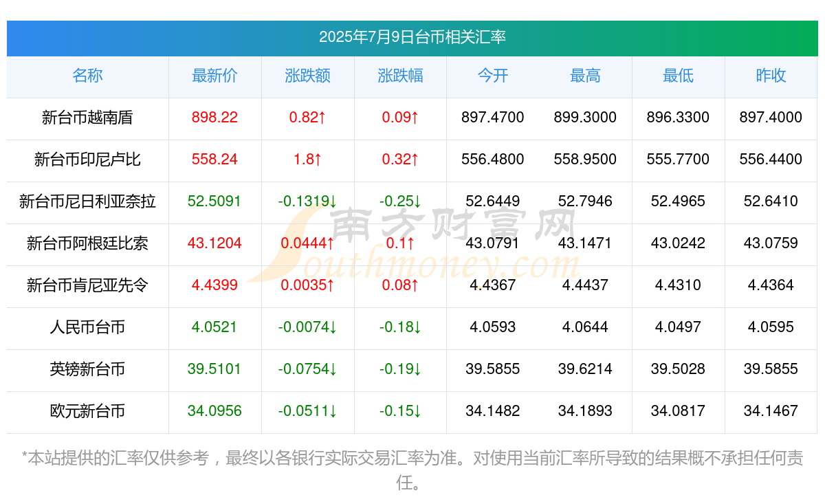Click change amount 0.0444↑
The height and width of the screenshot is (504, 825).
(307, 243)
